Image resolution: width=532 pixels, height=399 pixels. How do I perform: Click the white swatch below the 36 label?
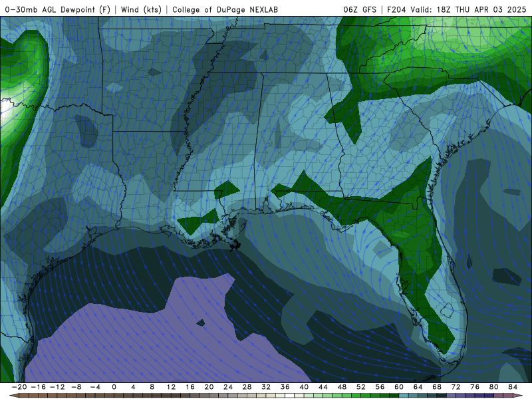click(x=290, y=396)
